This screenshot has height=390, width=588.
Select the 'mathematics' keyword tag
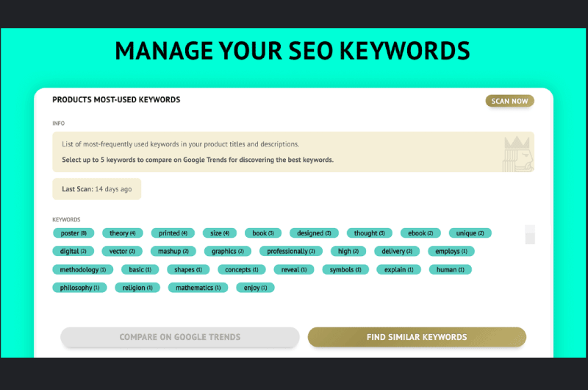click(x=198, y=288)
